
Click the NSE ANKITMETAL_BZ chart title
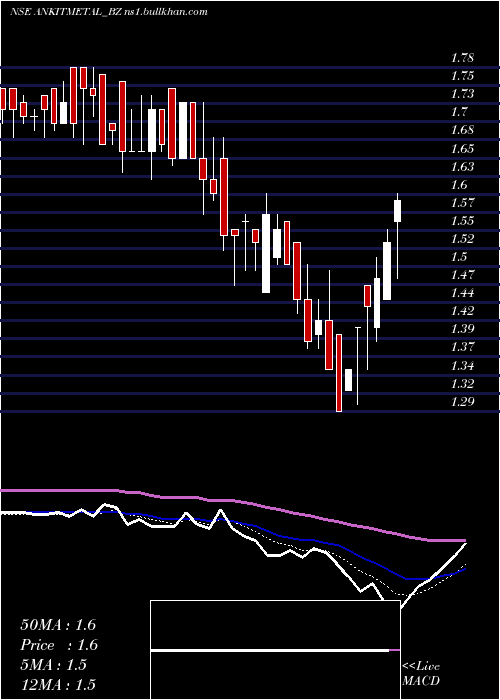(108, 12)
